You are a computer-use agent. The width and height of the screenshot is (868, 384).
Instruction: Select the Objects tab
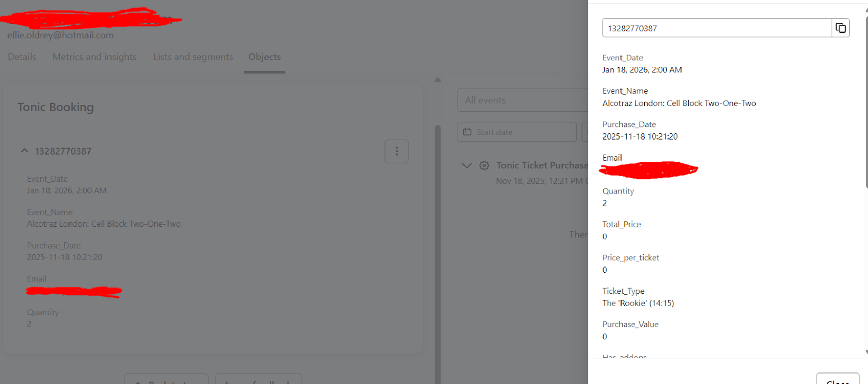pos(264,57)
